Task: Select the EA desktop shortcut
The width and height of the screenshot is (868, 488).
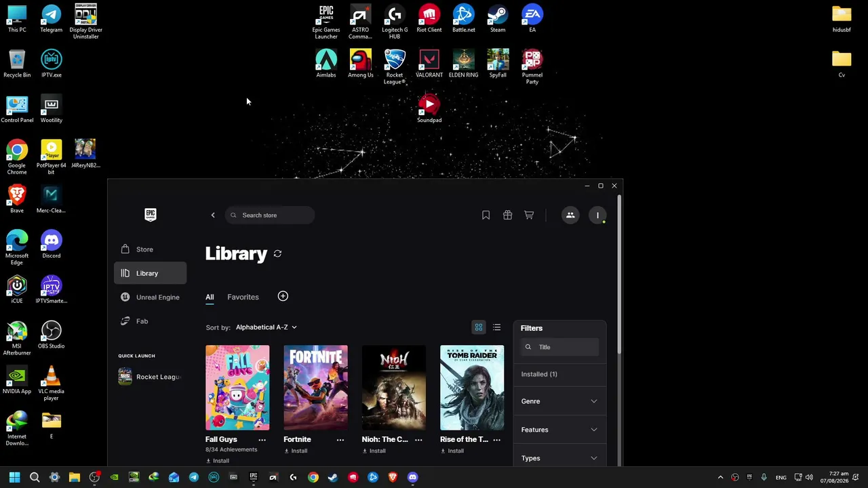Action: click(x=532, y=19)
